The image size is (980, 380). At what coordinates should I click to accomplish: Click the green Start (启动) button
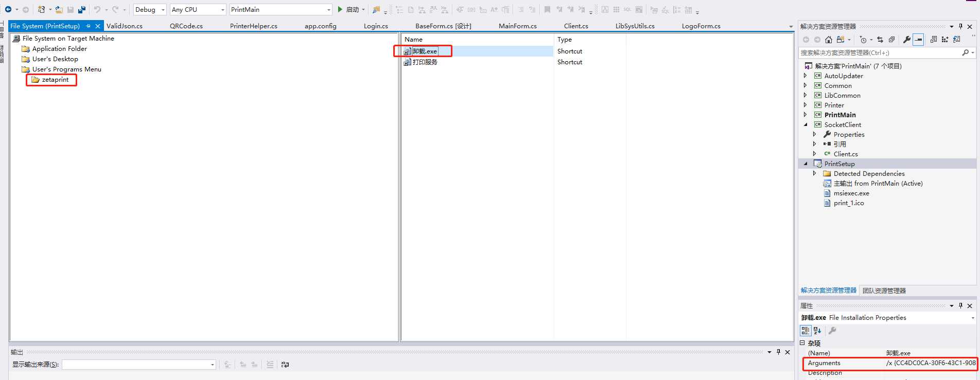click(348, 9)
